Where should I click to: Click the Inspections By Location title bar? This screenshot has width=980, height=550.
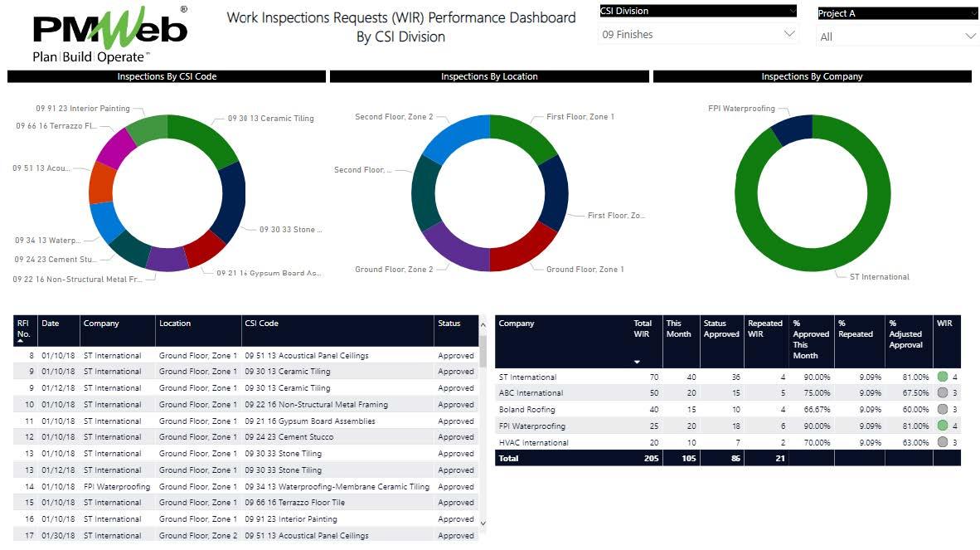tap(489, 76)
